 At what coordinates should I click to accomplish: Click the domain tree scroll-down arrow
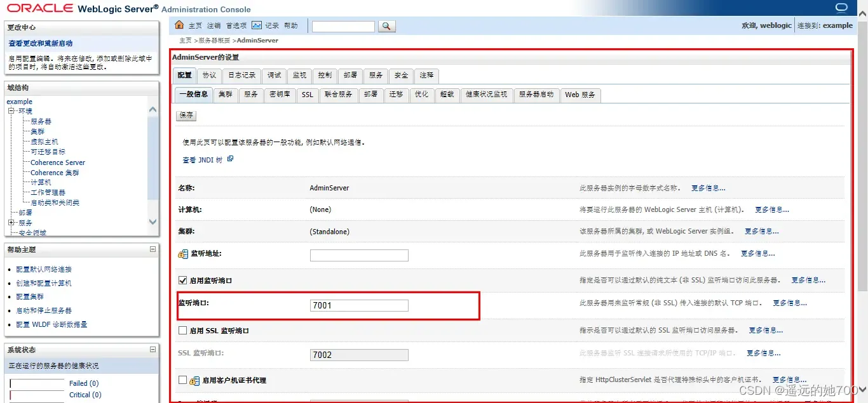(x=153, y=221)
